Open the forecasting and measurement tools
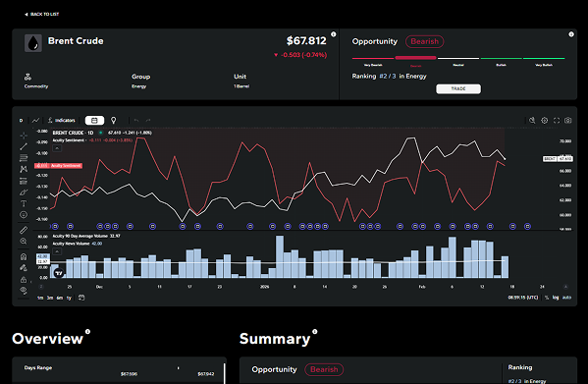Viewport: 588px width, 384px height. pos(24,181)
